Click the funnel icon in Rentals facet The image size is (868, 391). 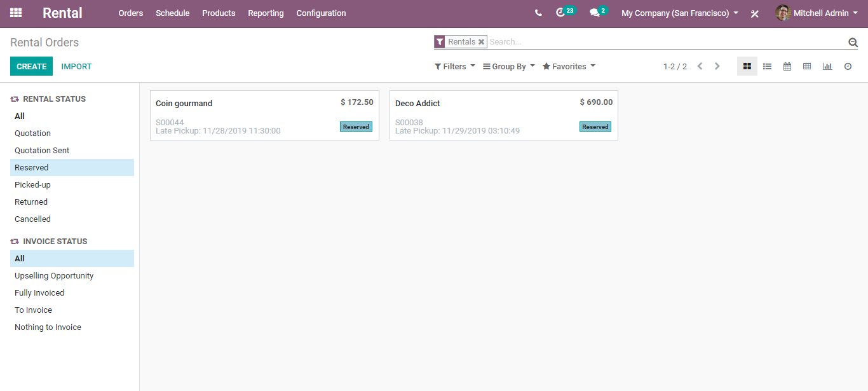(440, 42)
